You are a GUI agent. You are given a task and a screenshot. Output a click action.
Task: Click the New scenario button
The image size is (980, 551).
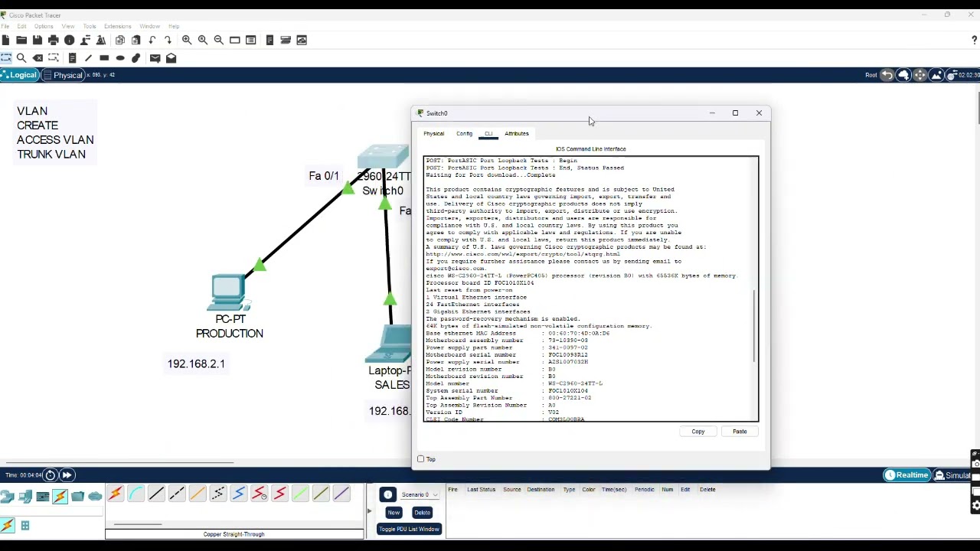click(x=394, y=513)
